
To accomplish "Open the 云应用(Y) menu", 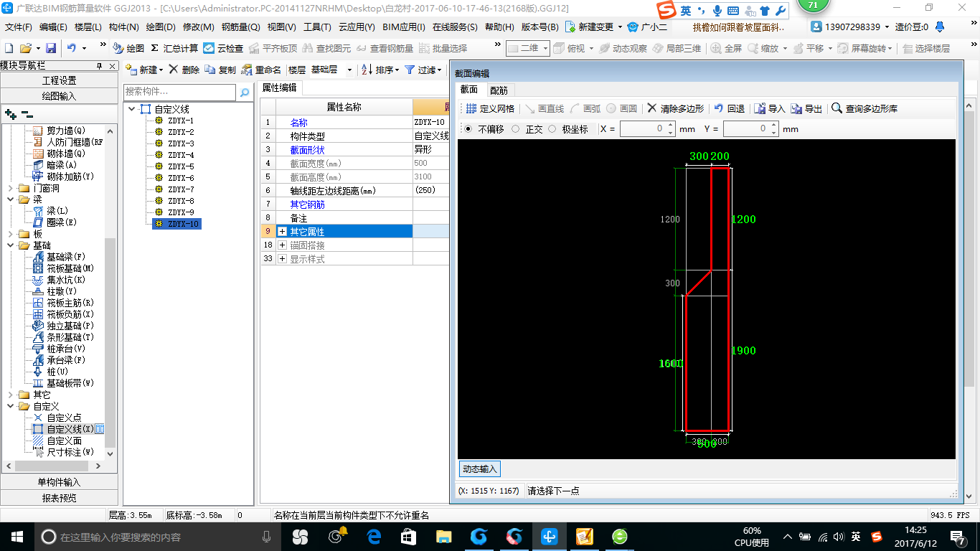I will pyautogui.click(x=357, y=27).
